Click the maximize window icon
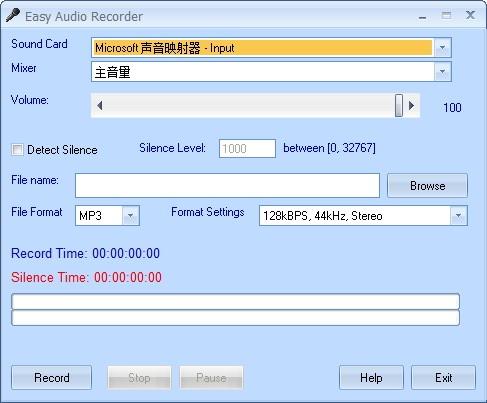The height and width of the screenshot is (403, 487). point(446,15)
